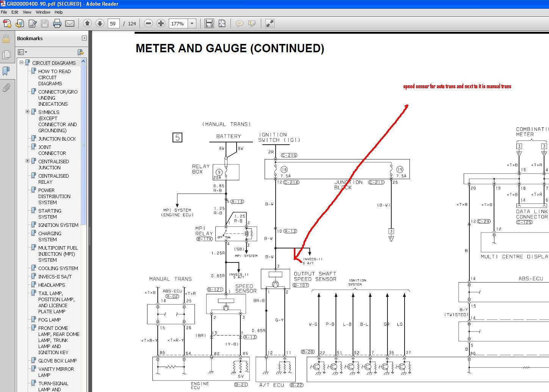This screenshot has height=392, width=549.
Task: Jump to the IGNITION SYSTEM bookmark
Action: click(x=58, y=225)
